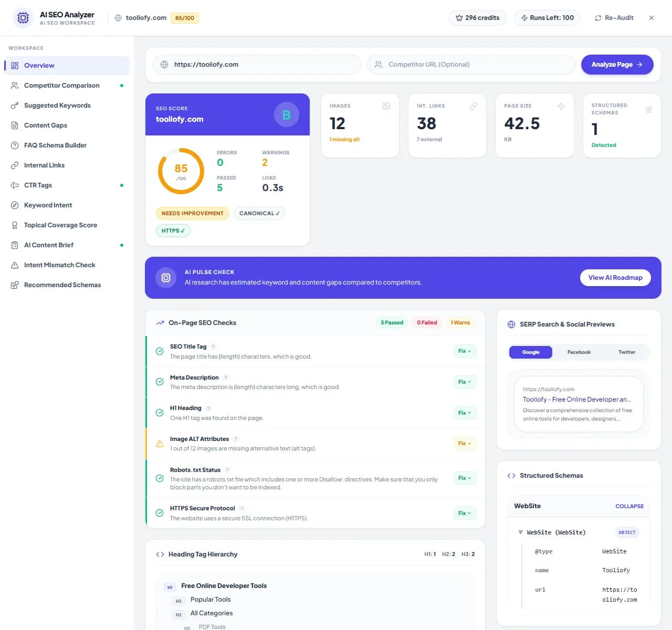
Task: Click the NEEDS IMPROVEMENT status tag
Action: [193, 214]
